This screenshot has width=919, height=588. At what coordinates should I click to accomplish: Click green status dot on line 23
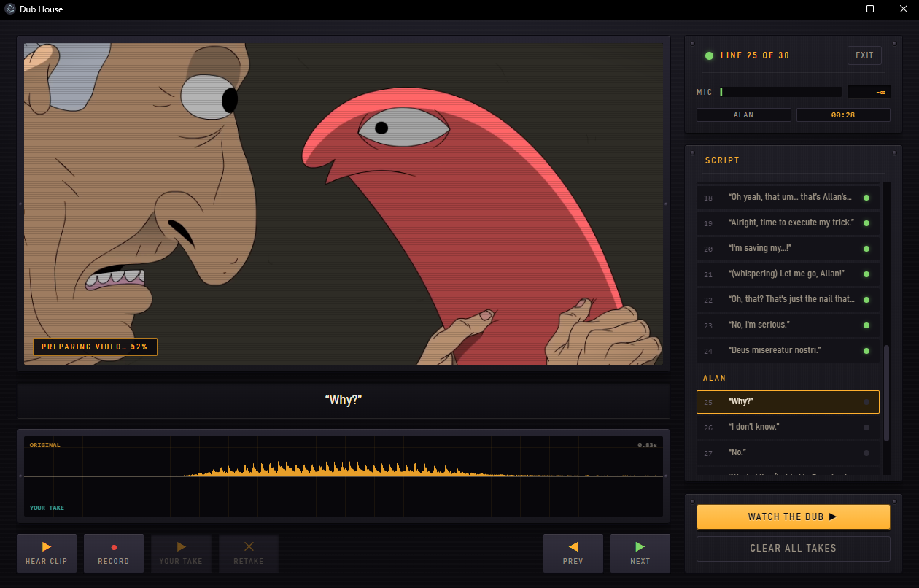point(866,325)
